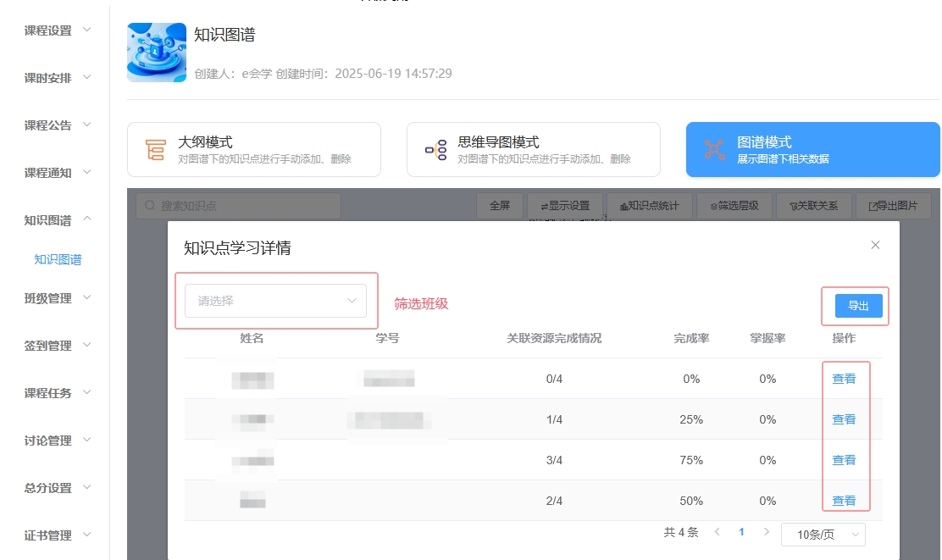
Task: Expand the 班级管理 sidebar menu
Action: pyautogui.click(x=58, y=298)
